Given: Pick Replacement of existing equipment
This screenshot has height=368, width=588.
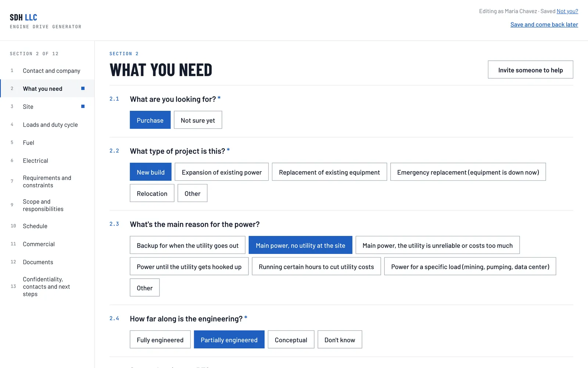Looking at the screenshot, I should coord(329,172).
